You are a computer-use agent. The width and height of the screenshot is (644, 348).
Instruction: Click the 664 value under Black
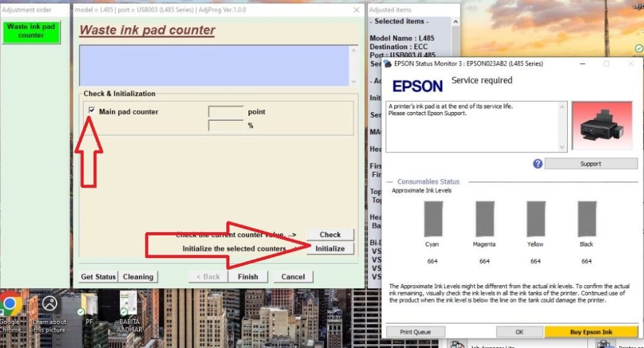[x=587, y=261]
